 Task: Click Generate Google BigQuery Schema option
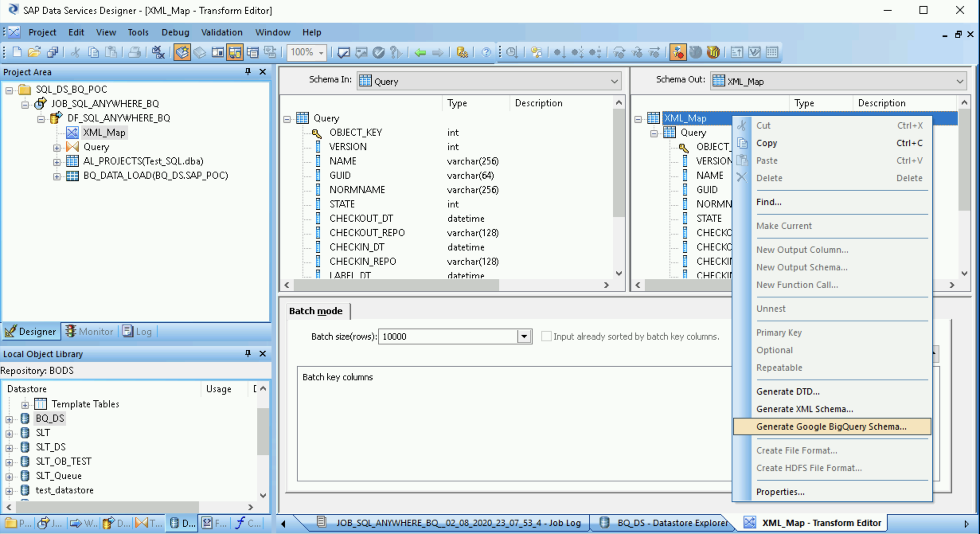(x=832, y=426)
